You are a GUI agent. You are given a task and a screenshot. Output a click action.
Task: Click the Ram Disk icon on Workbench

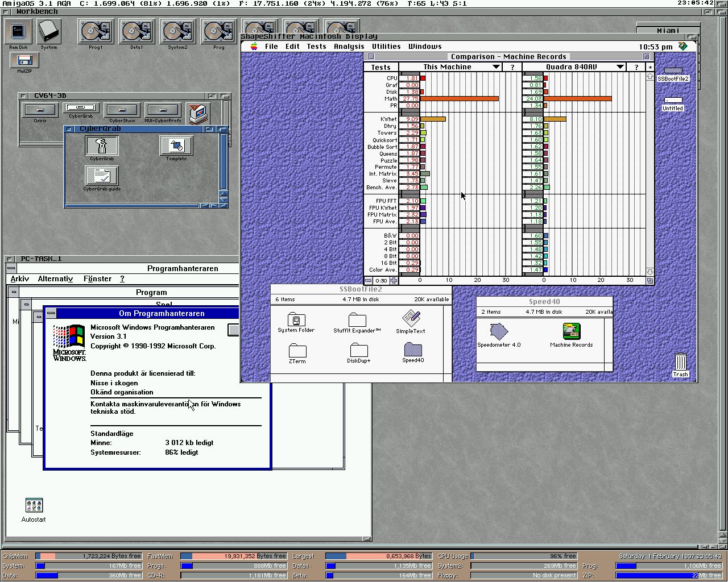tap(18, 31)
